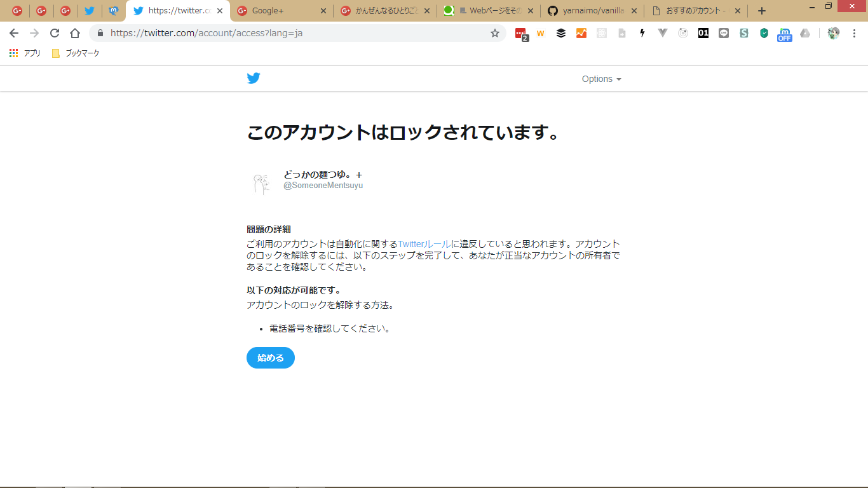Navigate back with the back arrow
The width and height of the screenshot is (868, 488).
[14, 33]
